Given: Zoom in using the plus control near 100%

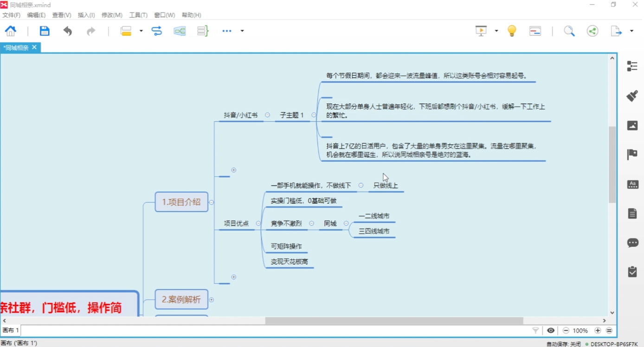Looking at the screenshot, I should pos(598,330).
